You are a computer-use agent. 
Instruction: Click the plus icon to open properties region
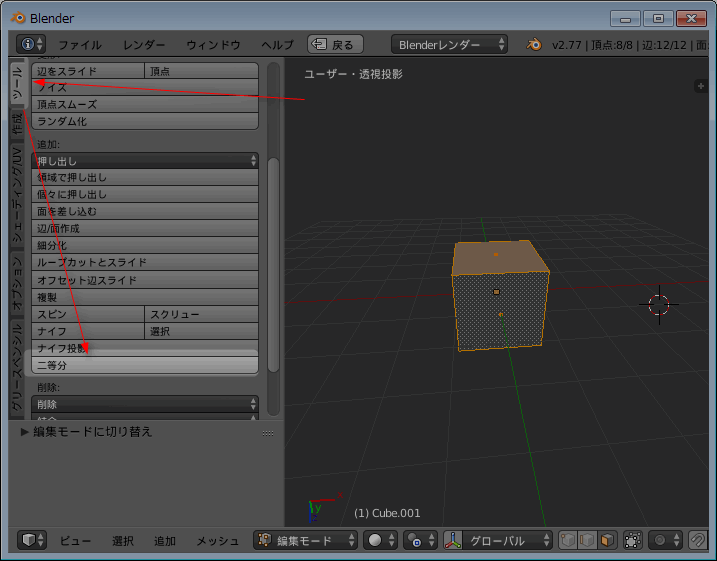[x=701, y=86]
